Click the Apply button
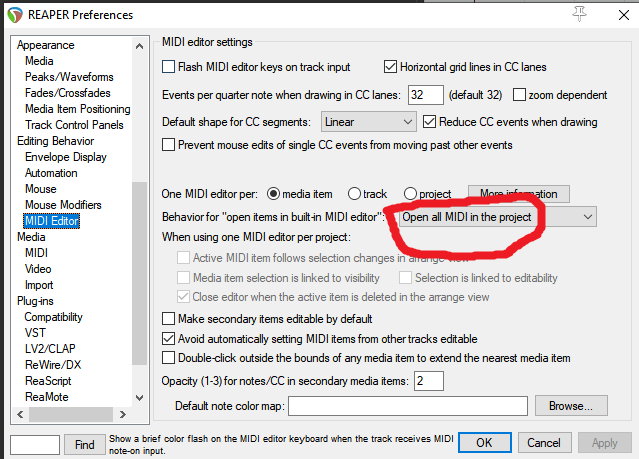The height and width of the screenshot is (459, 639). click(604, 443)
